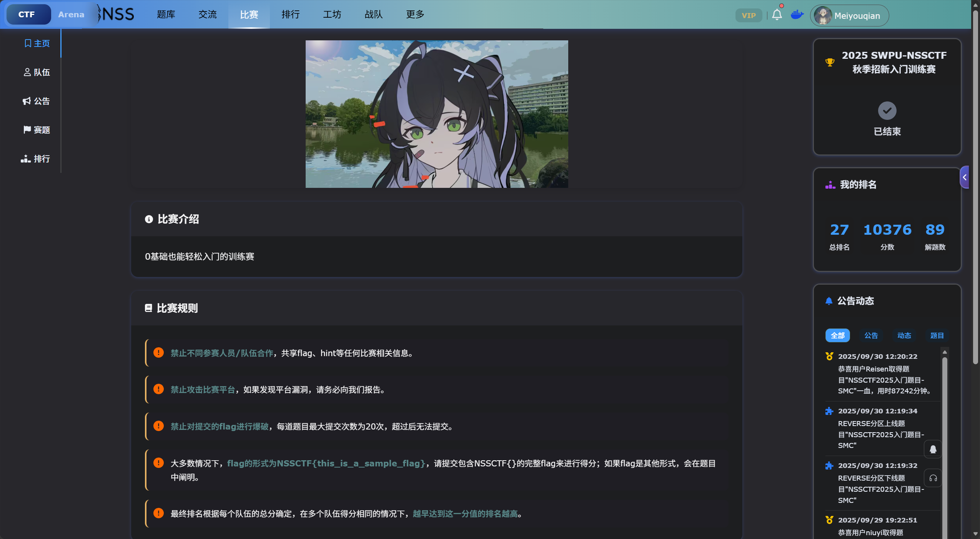980x539 pixels.
Task: Click the VIP badge
Action: click(x=748, y=15)
